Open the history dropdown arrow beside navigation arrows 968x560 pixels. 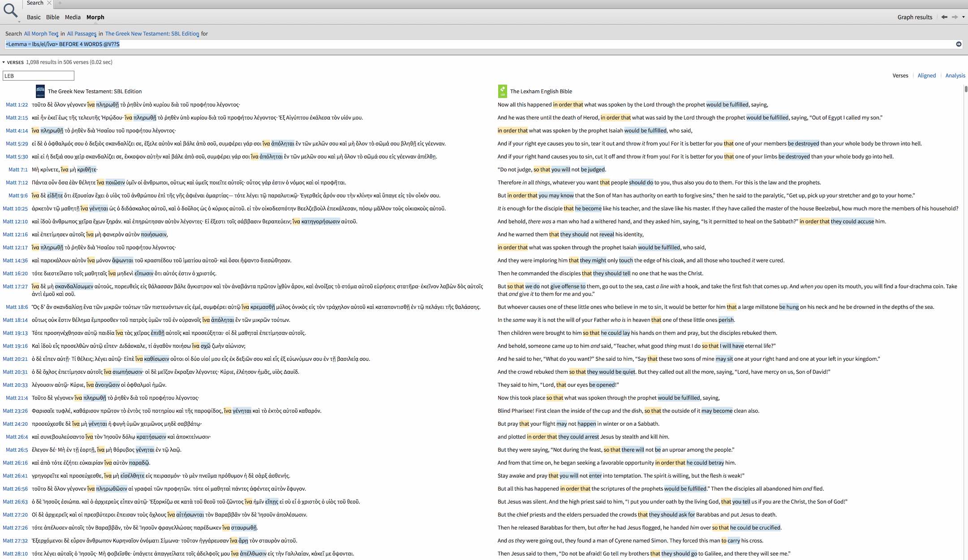(964, 17)
